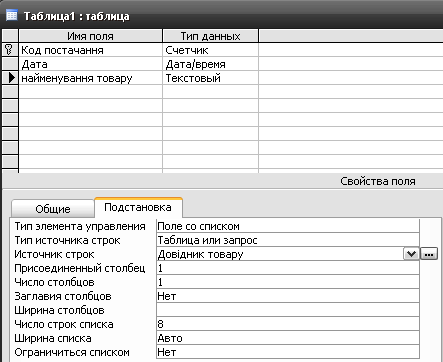The height and width of the screenshot is (362, 443).
Task: Click the Присоединенный столбец label
Action: coord(80,268)
